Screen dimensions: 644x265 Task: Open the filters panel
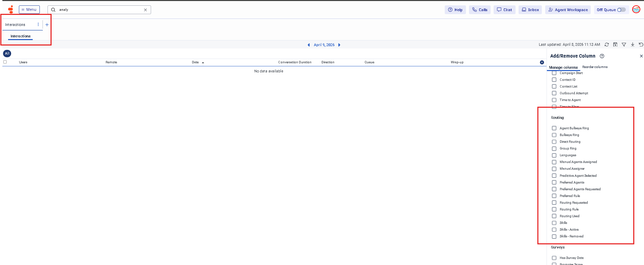pyautogui.click(x=624, y=44)
